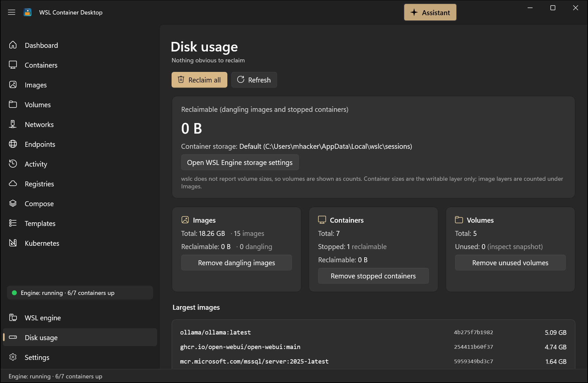This screenshot has width=588, height=383.
Task: Select the Images sidebar icon
Action: coord(13,84)
